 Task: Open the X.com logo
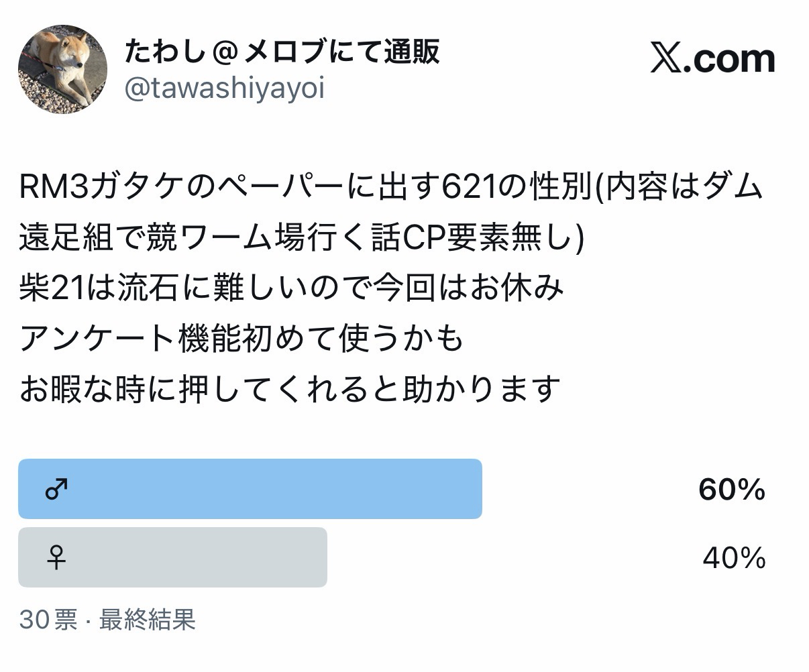pos(712,60)
